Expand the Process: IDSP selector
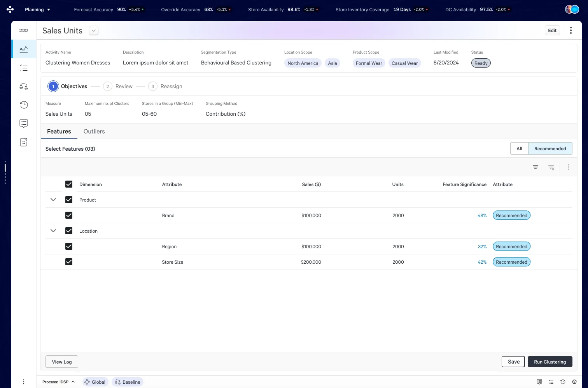588x388 pixels. 58,382
